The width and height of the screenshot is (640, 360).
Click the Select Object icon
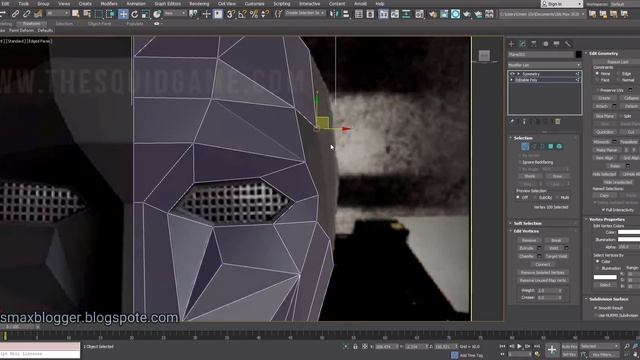76,14
